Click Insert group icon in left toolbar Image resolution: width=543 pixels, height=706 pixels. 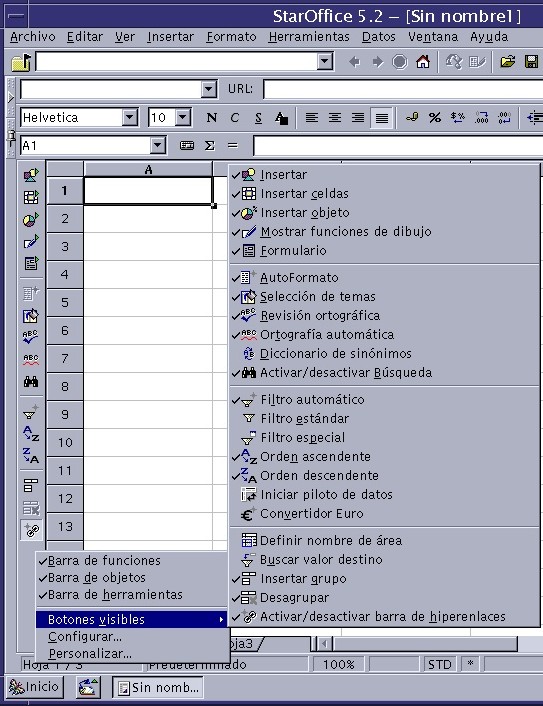point(31,485)
